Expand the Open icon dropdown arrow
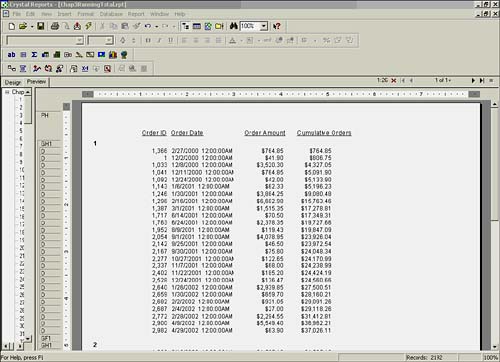 (x=32, y=26)
